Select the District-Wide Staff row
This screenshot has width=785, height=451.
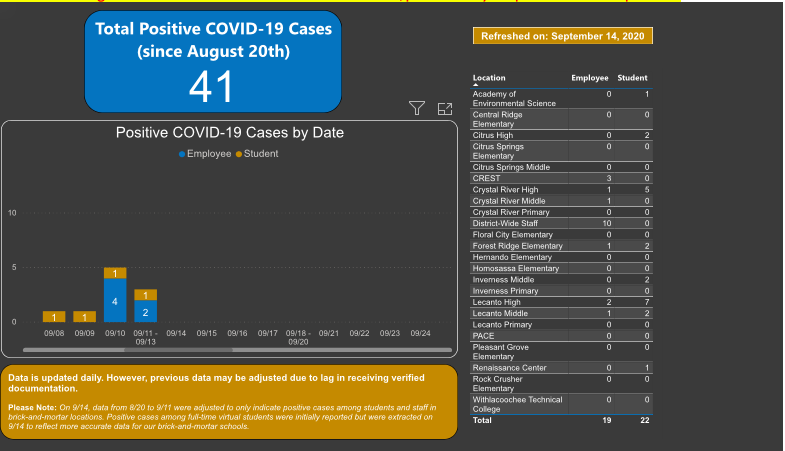tap(562, 223)
